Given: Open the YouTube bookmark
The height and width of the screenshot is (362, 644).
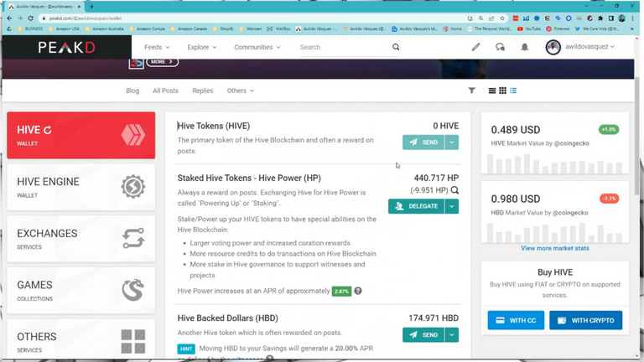Looking at the screenshot, I should [529, 28].
